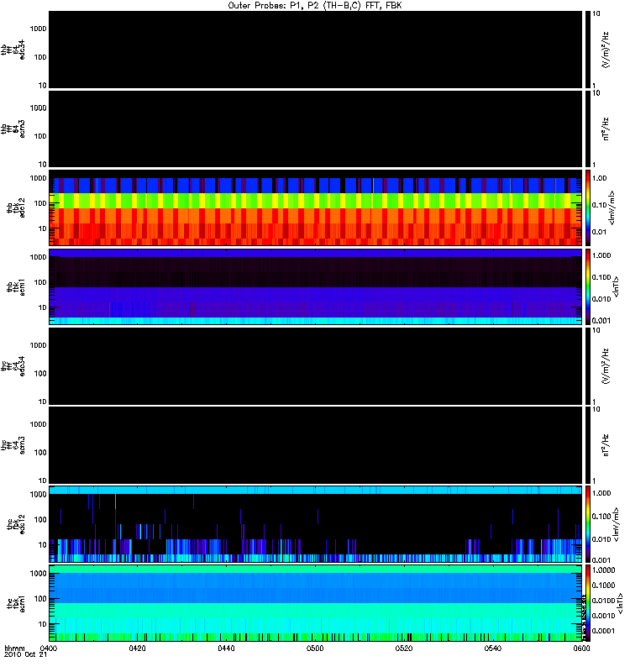
Task: Click the "thc fbk edc12" y-axis title
Action: click(16, 524)
